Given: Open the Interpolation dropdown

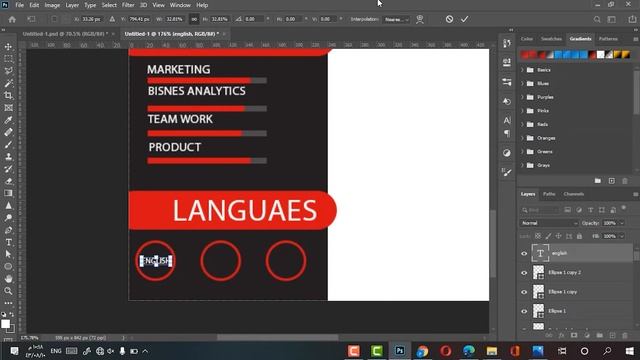Looking at the screenshot, I should [x=396, y=19].
